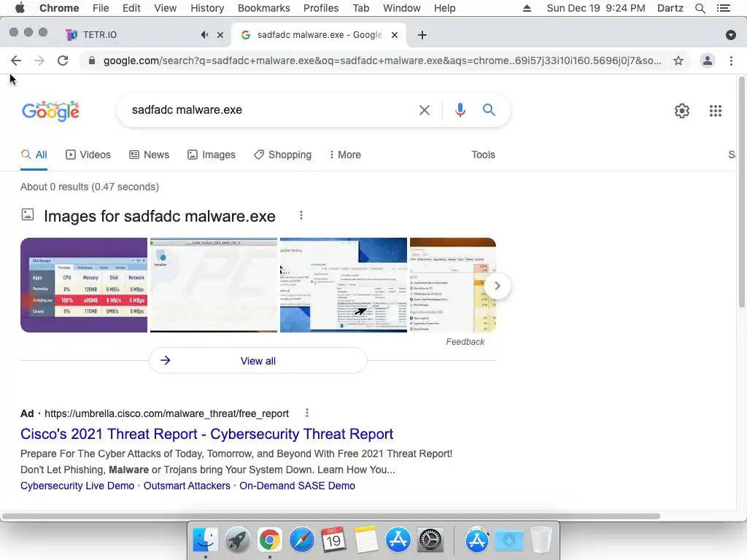Select the All results tab

[x=34, y=155]
